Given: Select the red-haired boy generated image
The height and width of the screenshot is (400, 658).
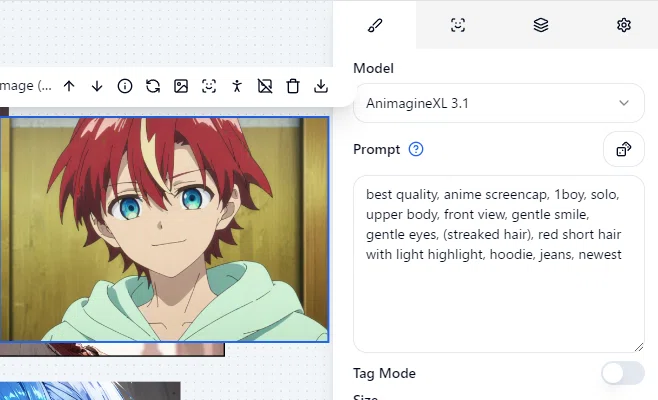Looking at the screenshot, I should [x=164, y=229].
